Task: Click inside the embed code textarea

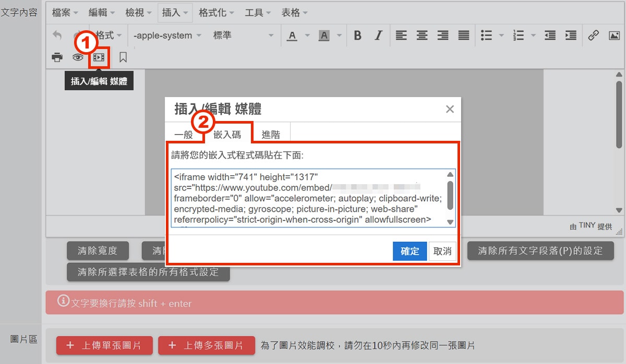Action: coord(308,198)
